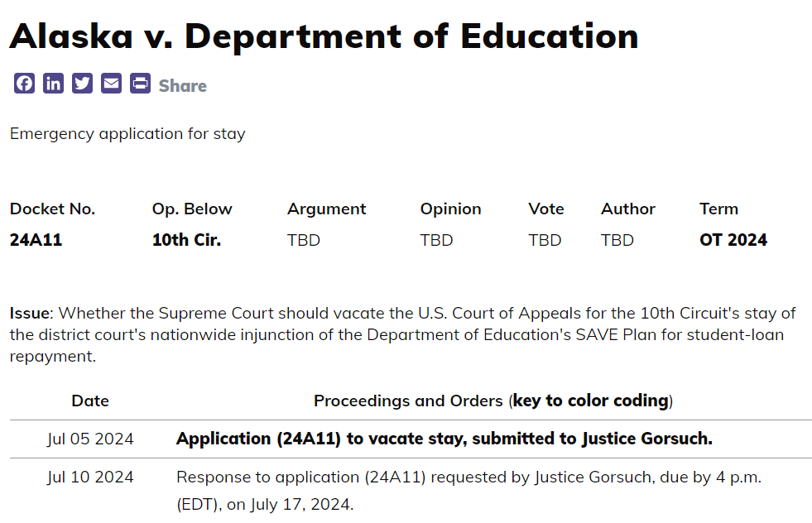Click the Emergency application for stay text
Viewport: 812px width, 523px height.
click(x=127, y=133)
